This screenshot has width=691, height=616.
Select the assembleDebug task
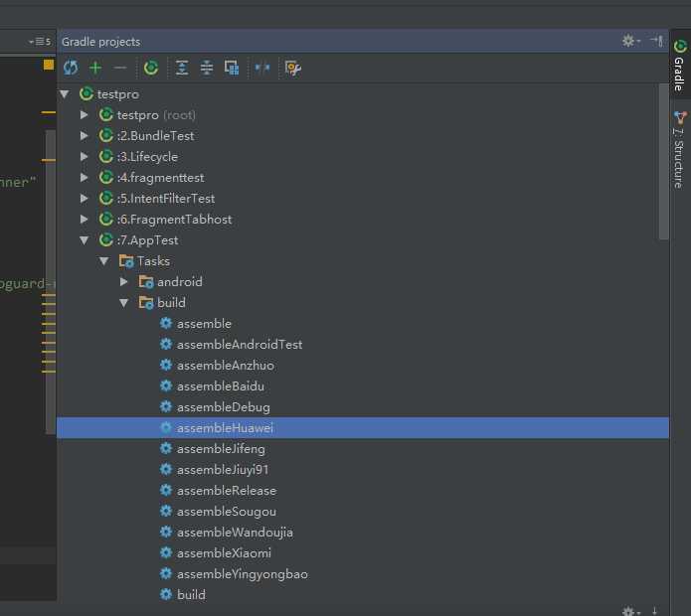tap(224, 407)
